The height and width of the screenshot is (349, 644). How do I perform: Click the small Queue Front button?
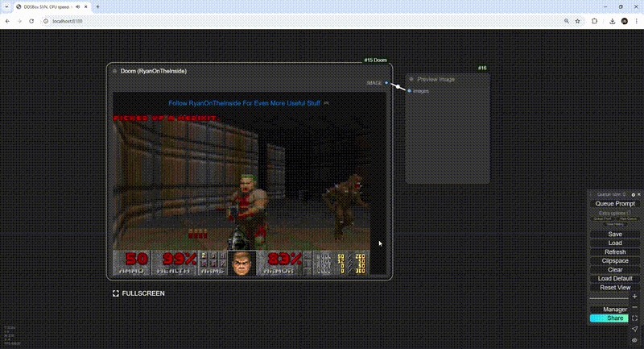(602, 218)
